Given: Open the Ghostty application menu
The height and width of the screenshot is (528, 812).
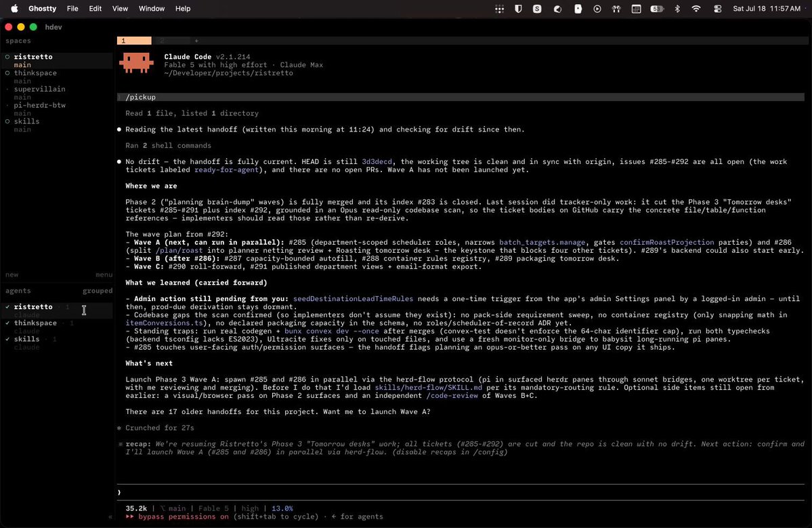Looking at the screenshot, I should [43, 8].
